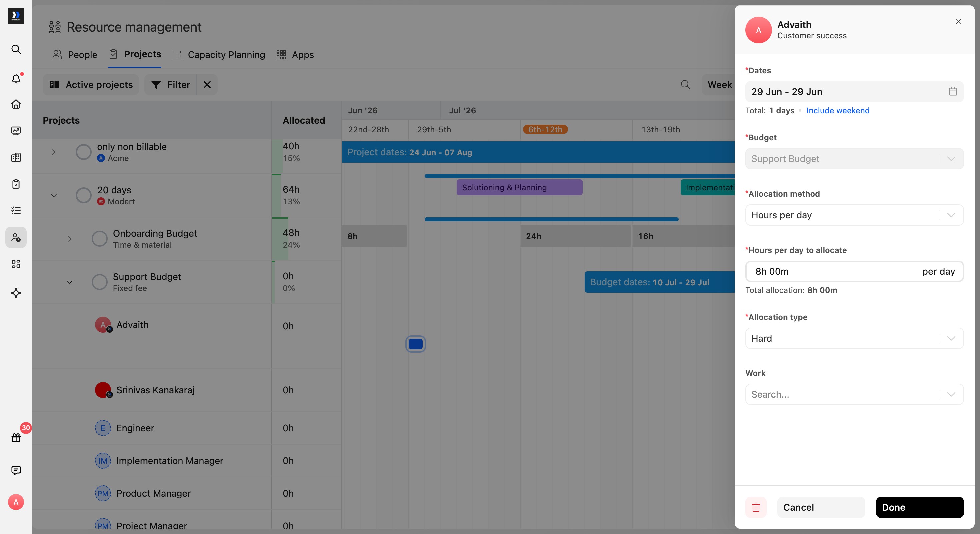
Task: Open the Budget dropdown showing Support Budget
Action: point(854,159)
